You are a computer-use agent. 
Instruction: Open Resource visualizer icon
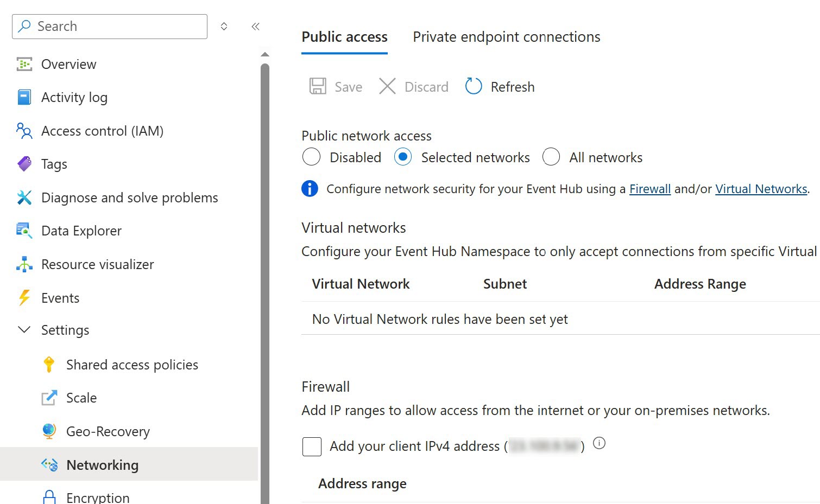click(24, 264)
